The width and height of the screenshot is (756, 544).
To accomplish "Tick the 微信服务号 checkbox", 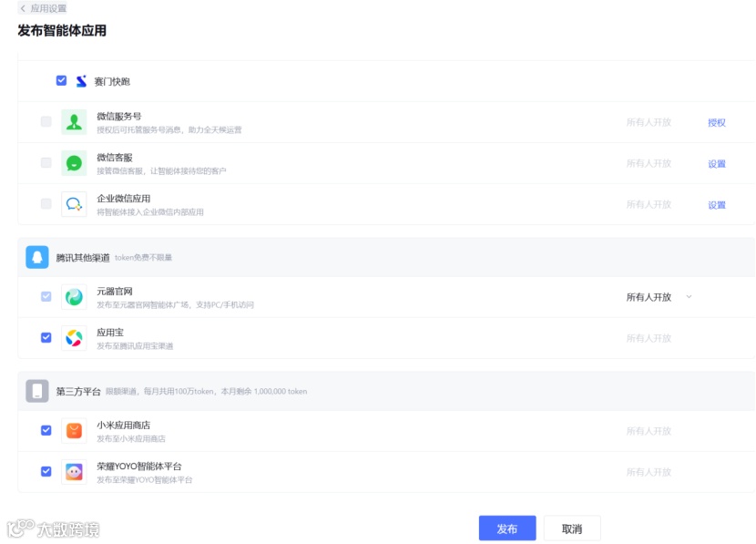I will pyautogui.click(x=46, y=121).
